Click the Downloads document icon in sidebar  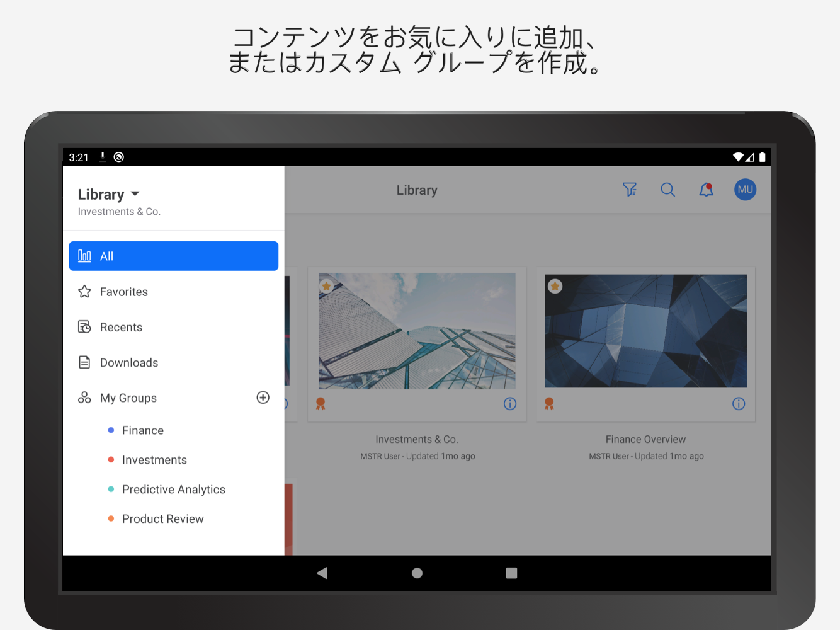(x=84, y=362)
